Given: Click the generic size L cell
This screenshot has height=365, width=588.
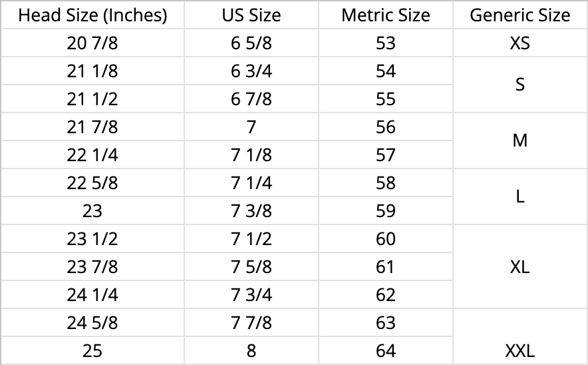Looking at the screenshot, I should click(520, 196).
